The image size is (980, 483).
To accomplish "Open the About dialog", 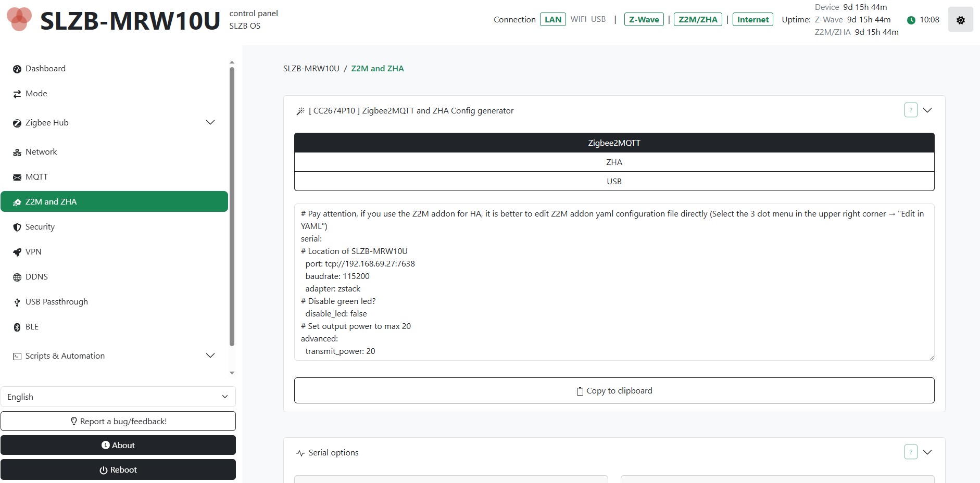I will pos(118,445).
